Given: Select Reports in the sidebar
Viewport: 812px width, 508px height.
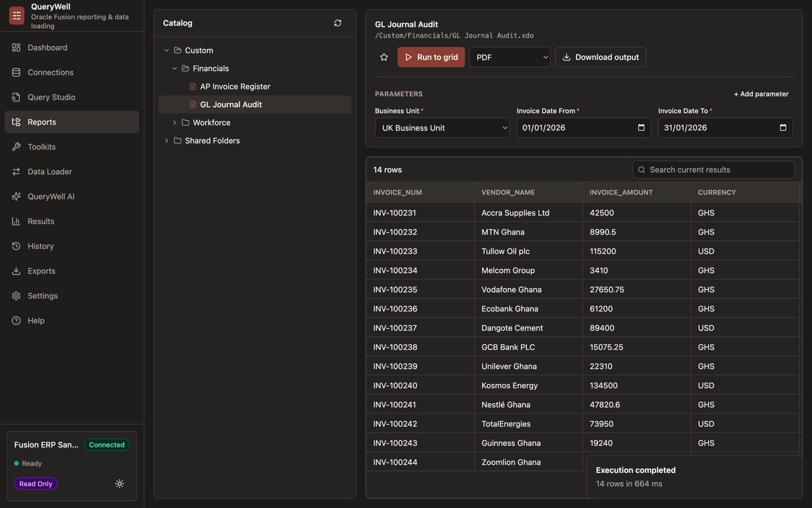Looking at the screenshot, I should pos(72,122).
